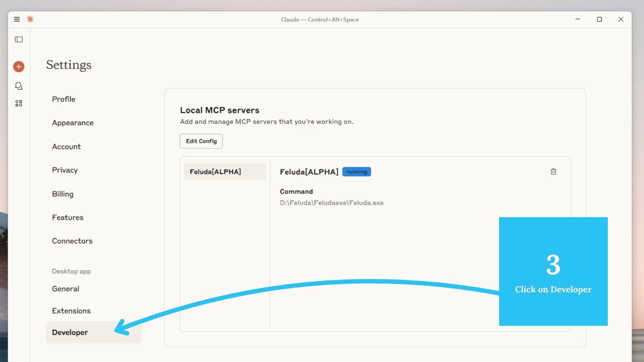
Task: Open the Account settings section
Action: coord(66,146)
